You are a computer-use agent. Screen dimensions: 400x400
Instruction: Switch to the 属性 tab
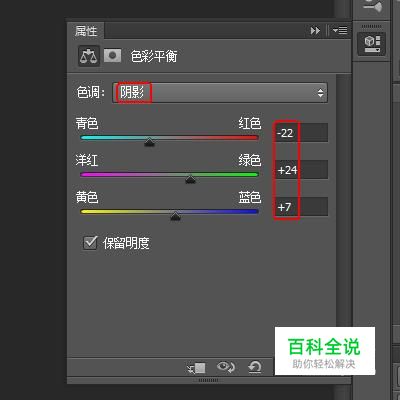[86, 31]
